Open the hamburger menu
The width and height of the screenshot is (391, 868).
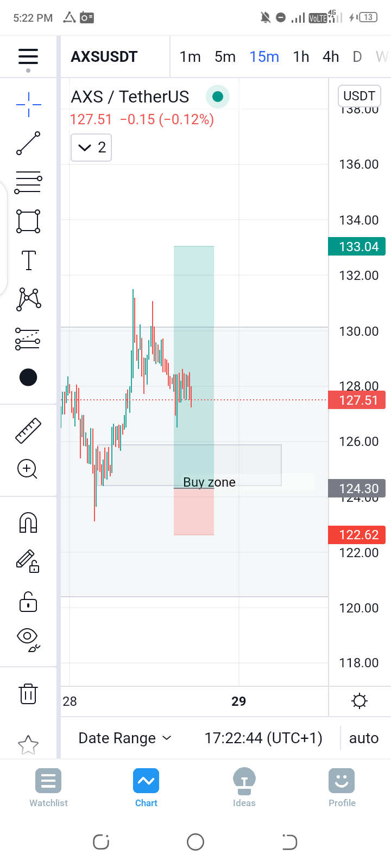point(28,57)
